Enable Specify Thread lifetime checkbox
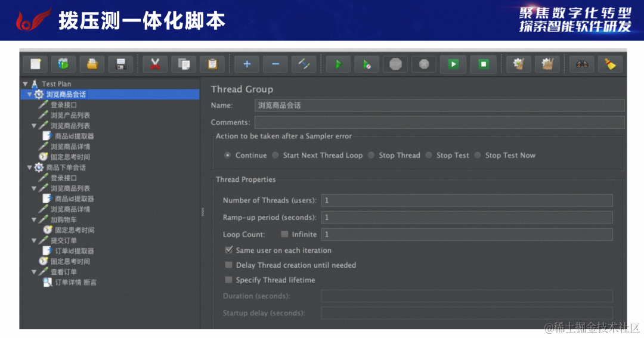This screenshot has height=338, width=644. click(x=229, y=280)
